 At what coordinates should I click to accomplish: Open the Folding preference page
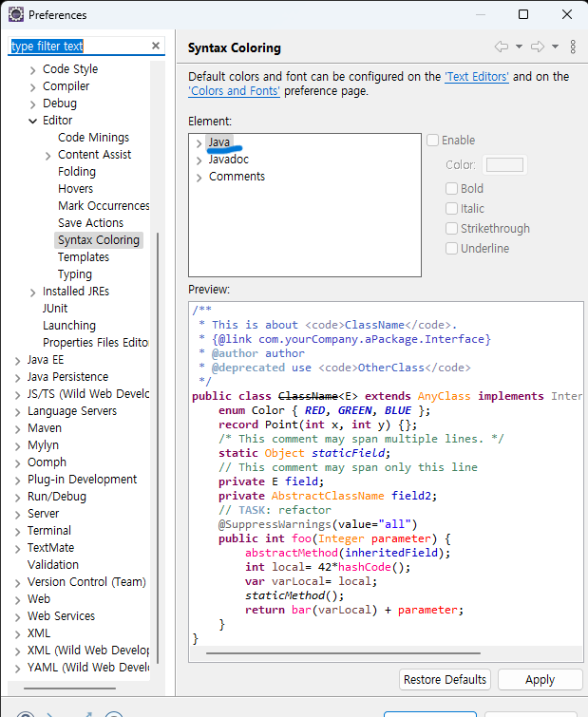coord(77,172)
